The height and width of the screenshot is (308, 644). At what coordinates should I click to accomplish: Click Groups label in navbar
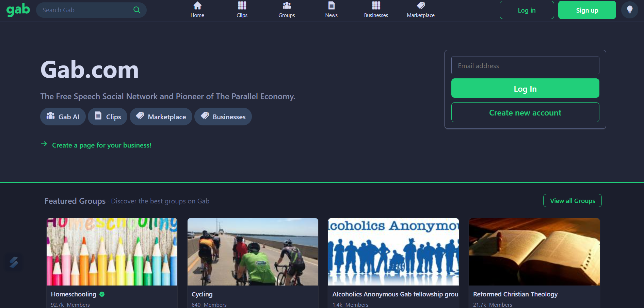pos(287,15)
